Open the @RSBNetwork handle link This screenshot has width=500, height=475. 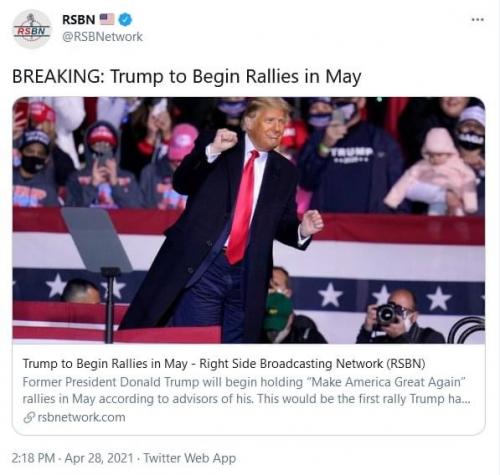pyautogui.click(x=102, y=37)
